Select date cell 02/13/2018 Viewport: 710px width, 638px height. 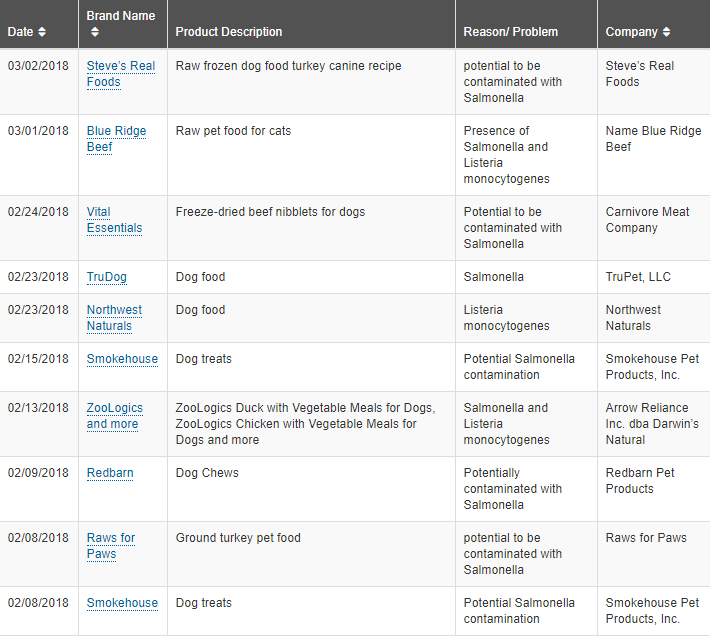click(x=38, y=408)
